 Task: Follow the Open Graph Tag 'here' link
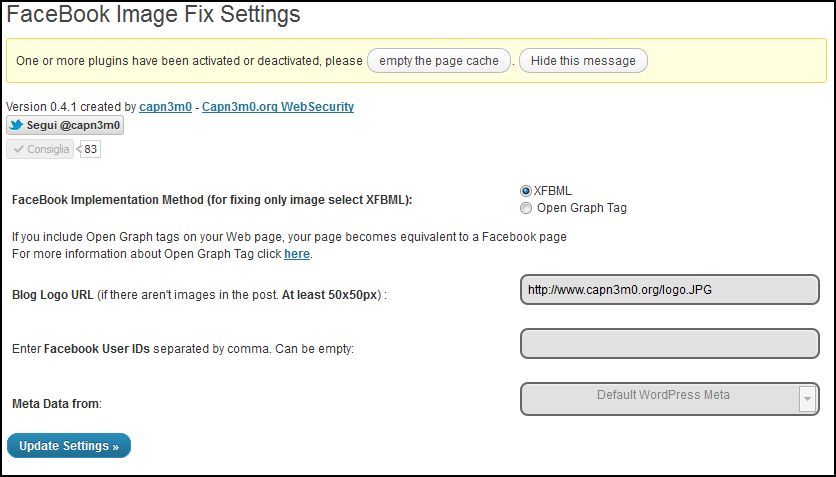[296, 254]
